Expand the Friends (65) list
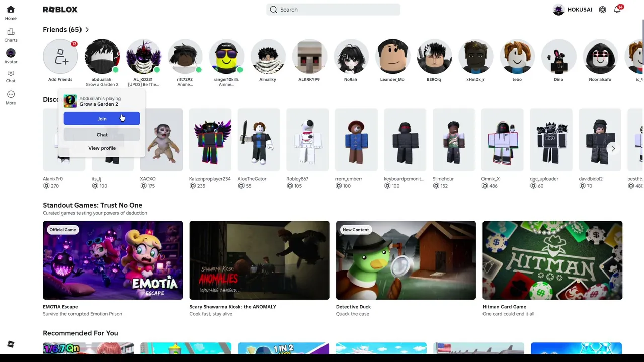The width and height of the screenshot is (644, 362). (x=66, y=30)
